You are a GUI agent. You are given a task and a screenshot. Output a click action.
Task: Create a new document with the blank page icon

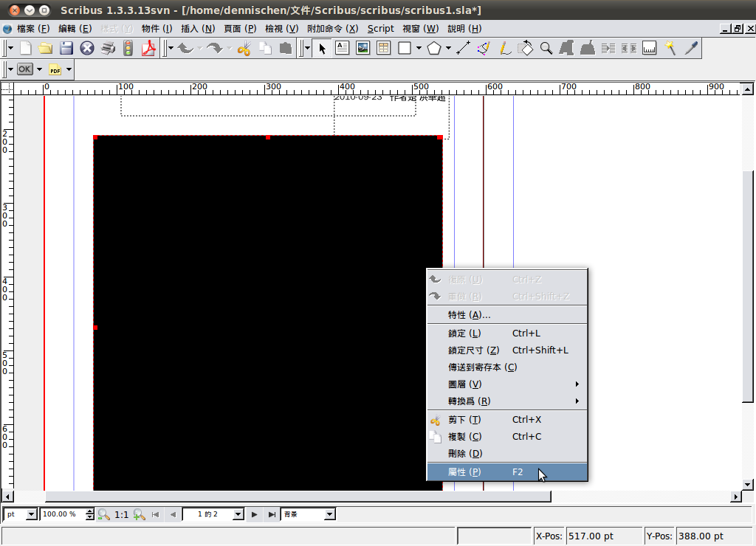[25, 48]
